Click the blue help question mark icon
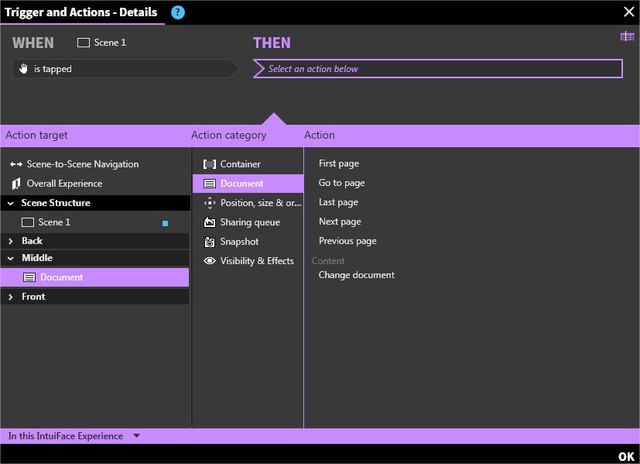This screenshot has width=640, height=464. (178, 12)
